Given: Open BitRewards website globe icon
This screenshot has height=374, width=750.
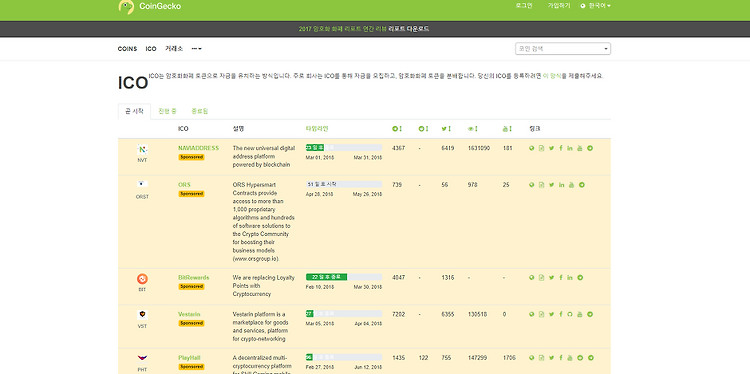Looking at the screenshot, I should click(x=531, y=277).
